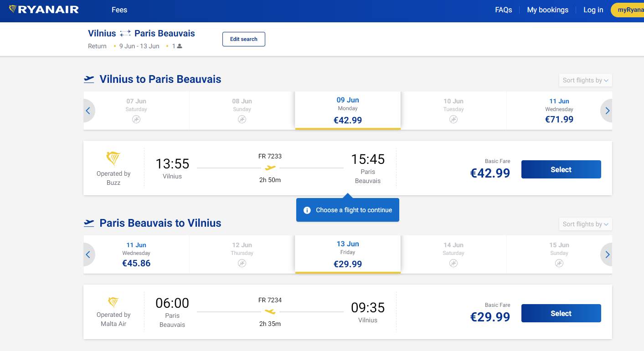Select the €29.99 Paris Beauvais flight

click(561, 313)
